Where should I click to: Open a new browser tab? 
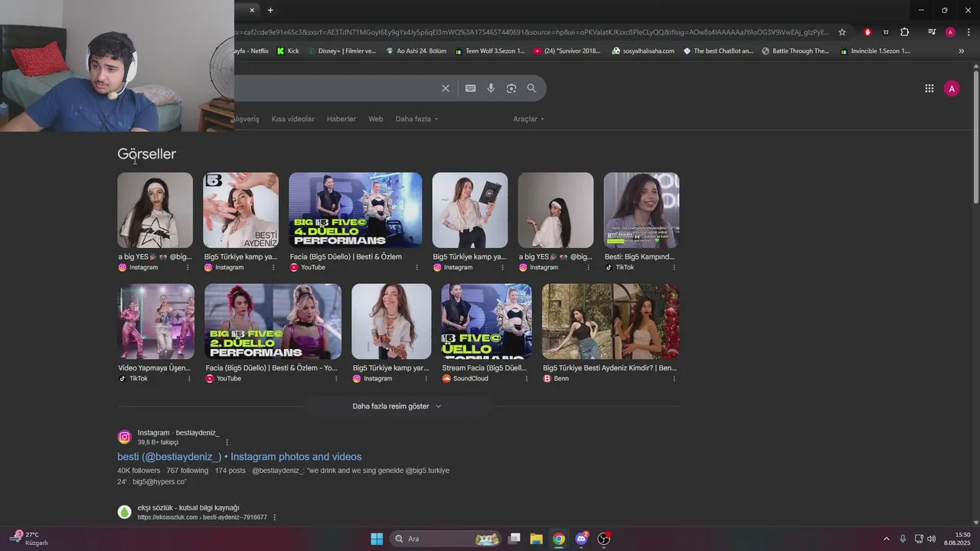(x=270, y=10)
